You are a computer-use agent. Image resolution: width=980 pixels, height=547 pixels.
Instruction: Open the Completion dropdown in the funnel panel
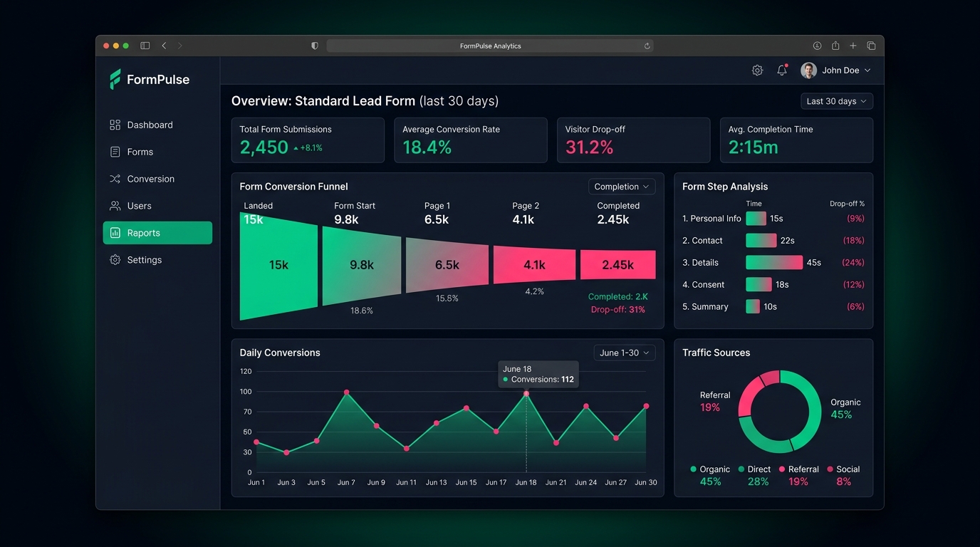622,187
